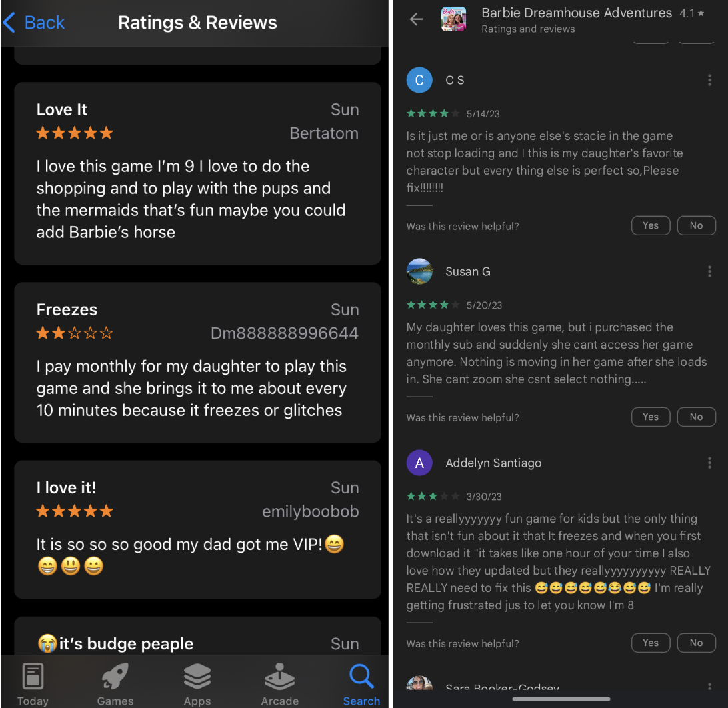Tap the Back chevron in Ratings & Reviews
The width and height of the screenshot is (728, 708).
coord(9,22)
